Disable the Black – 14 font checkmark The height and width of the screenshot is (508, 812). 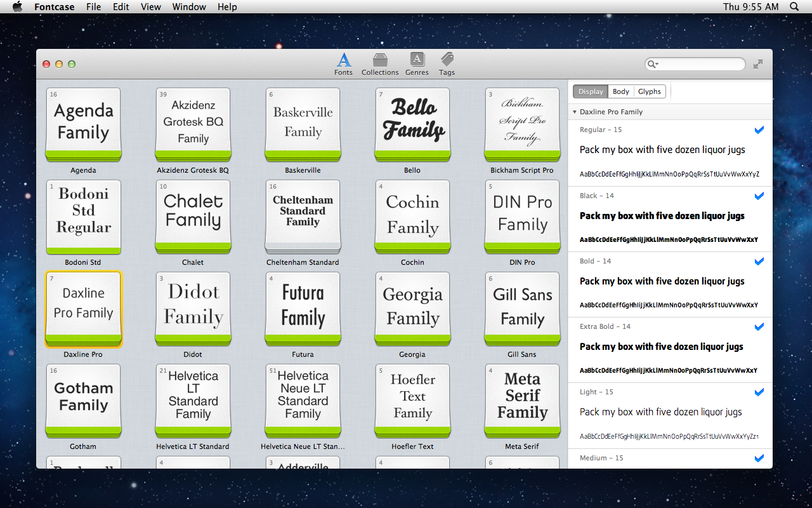pos(759,196)
